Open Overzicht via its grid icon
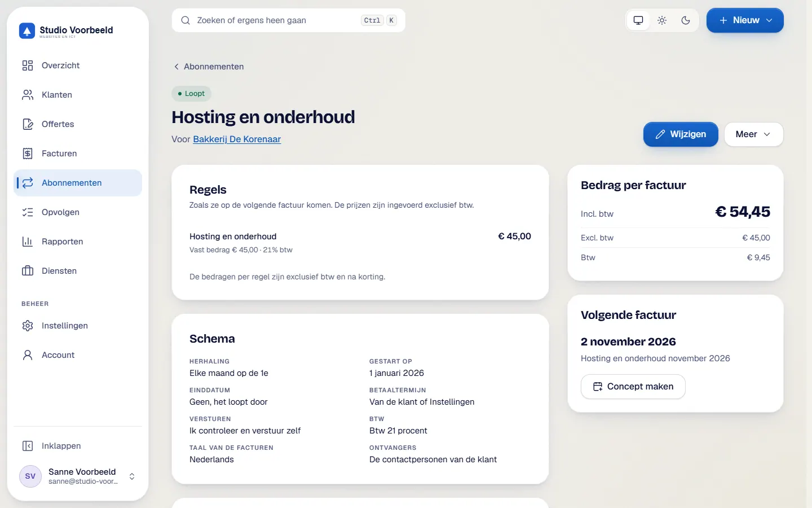This screenshot has height=508, width=812. click(x=28, y=65)
